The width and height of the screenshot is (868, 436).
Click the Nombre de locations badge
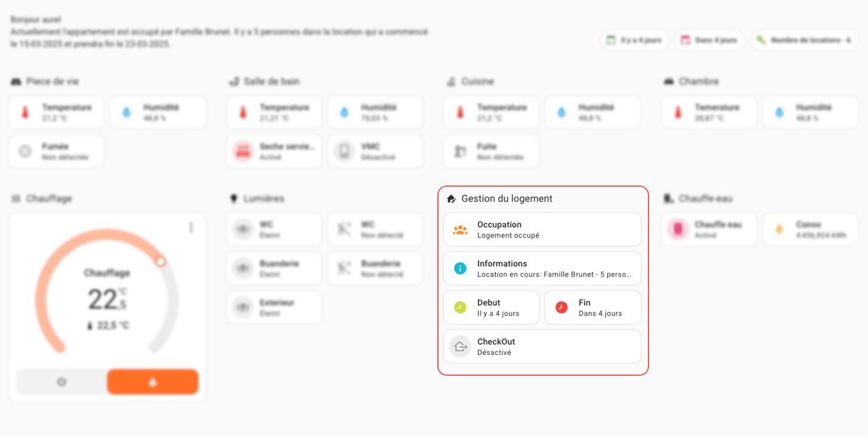pyautogui.click(x=804, y=40)
